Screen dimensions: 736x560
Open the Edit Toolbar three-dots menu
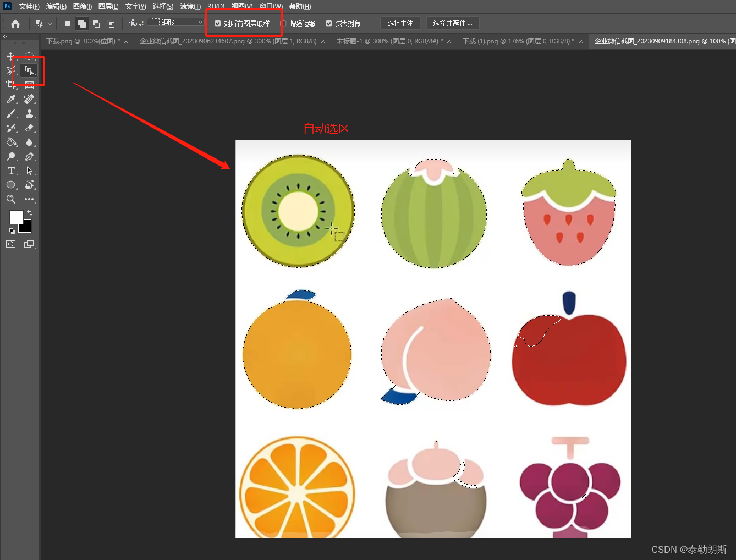pyautogui.click(x=29, y=199)
